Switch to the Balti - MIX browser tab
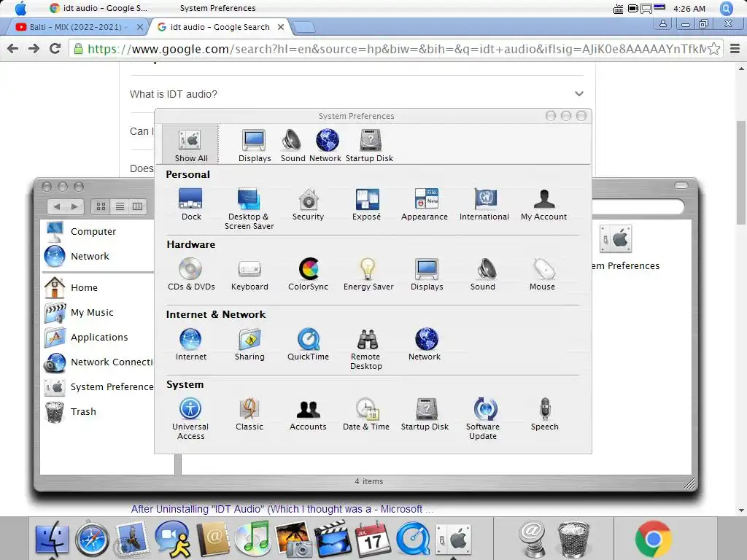Viewport: 747px width, 560px height. 76,27
